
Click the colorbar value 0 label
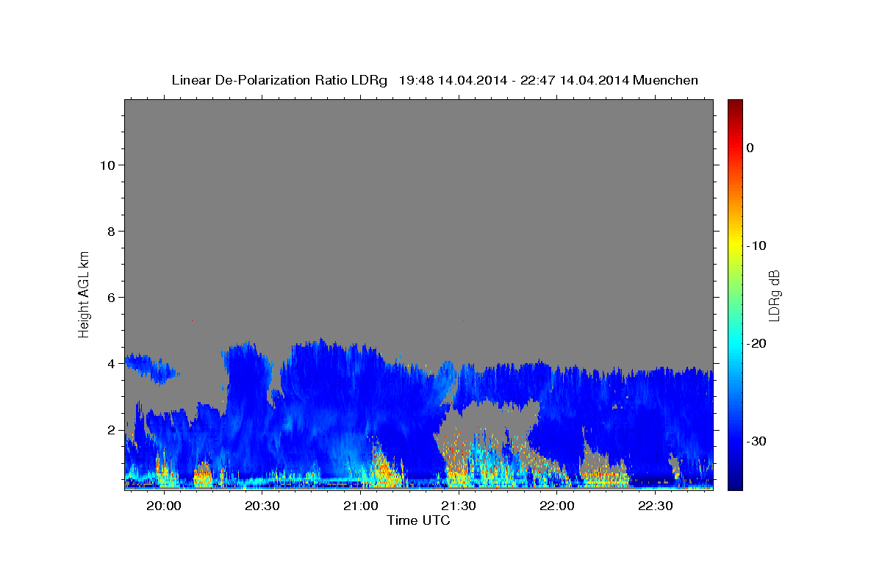coord(750,148)
